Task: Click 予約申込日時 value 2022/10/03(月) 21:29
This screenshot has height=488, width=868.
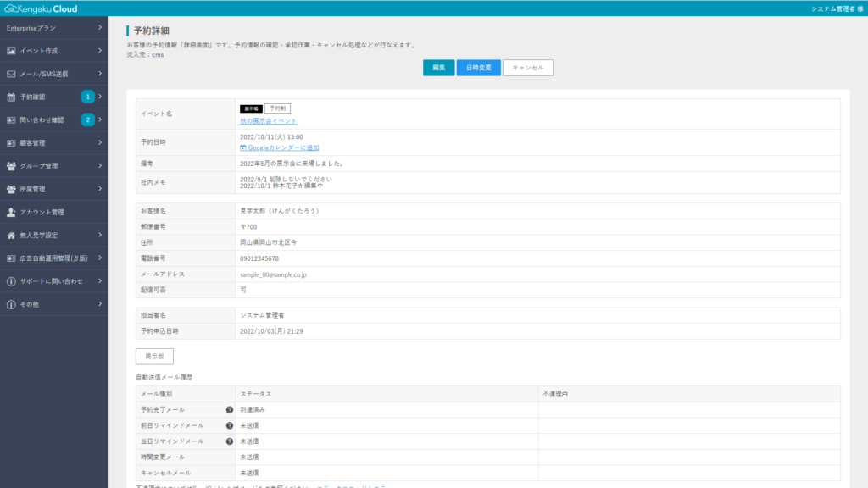Action: click(271, 331)
